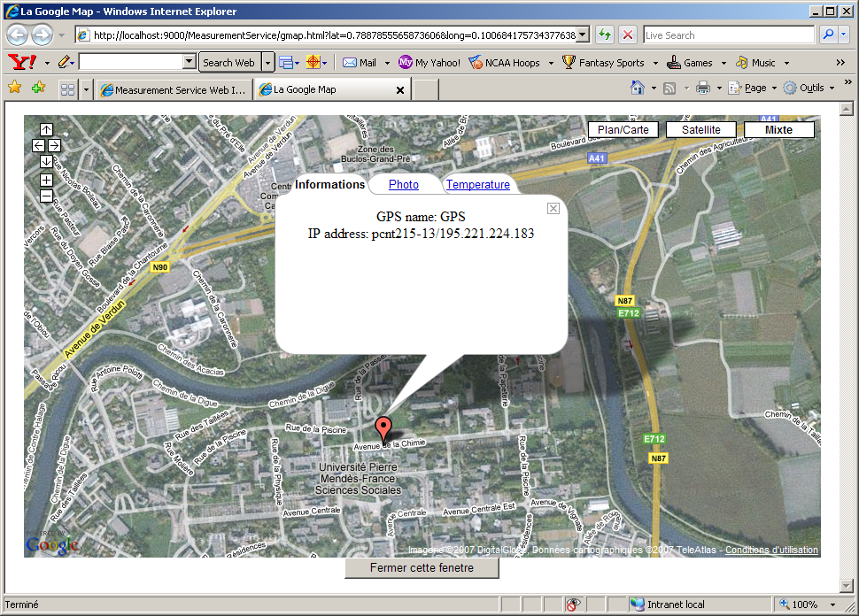This screenshot has height=616, width=859.
Task: Pan the map right with arrow
Action: point(54,146)
